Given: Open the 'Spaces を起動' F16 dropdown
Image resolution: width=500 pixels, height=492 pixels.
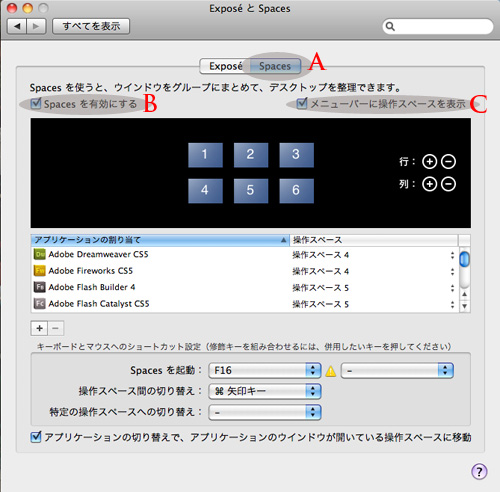Looking at the screenshot, I should 265,371.
